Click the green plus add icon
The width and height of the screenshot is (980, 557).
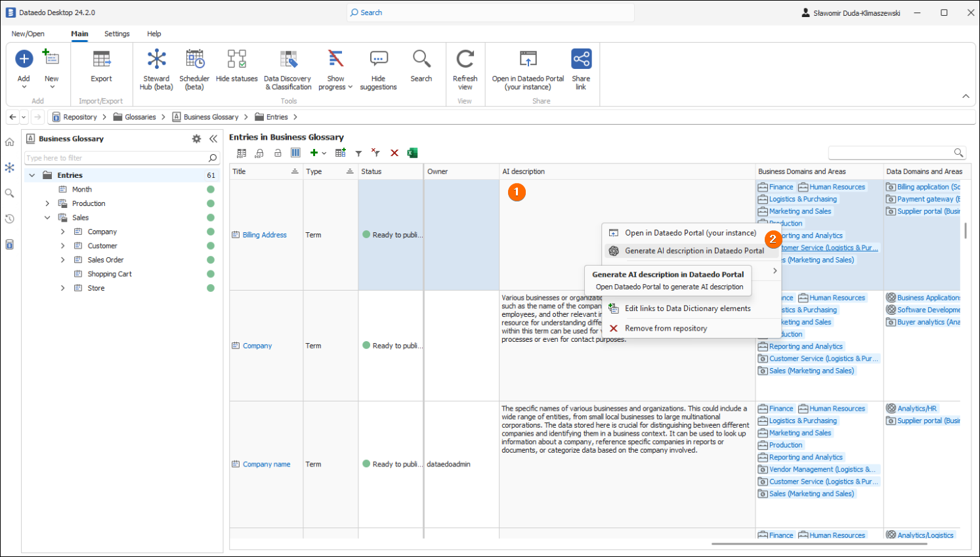pyautogui.click(x=314, y=153)
